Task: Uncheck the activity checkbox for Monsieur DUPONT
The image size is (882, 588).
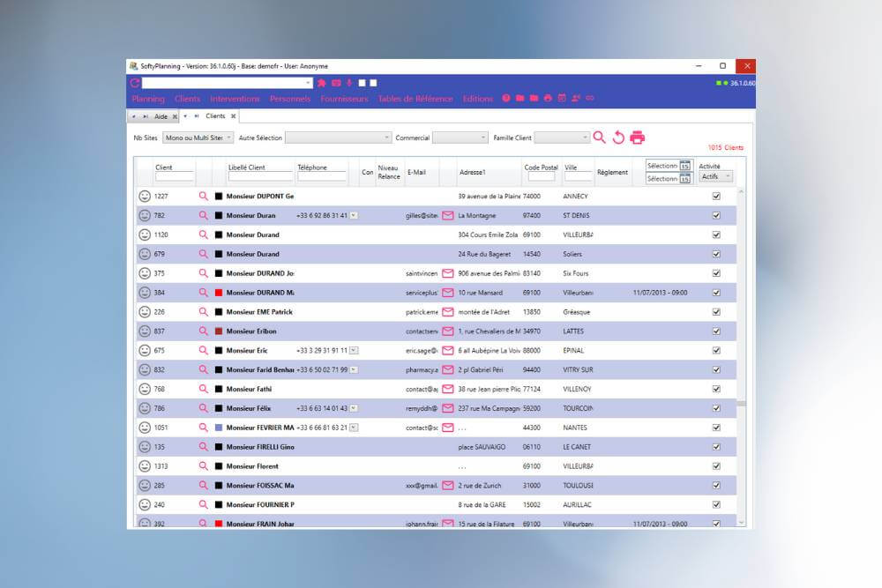Action: point(716,196)
